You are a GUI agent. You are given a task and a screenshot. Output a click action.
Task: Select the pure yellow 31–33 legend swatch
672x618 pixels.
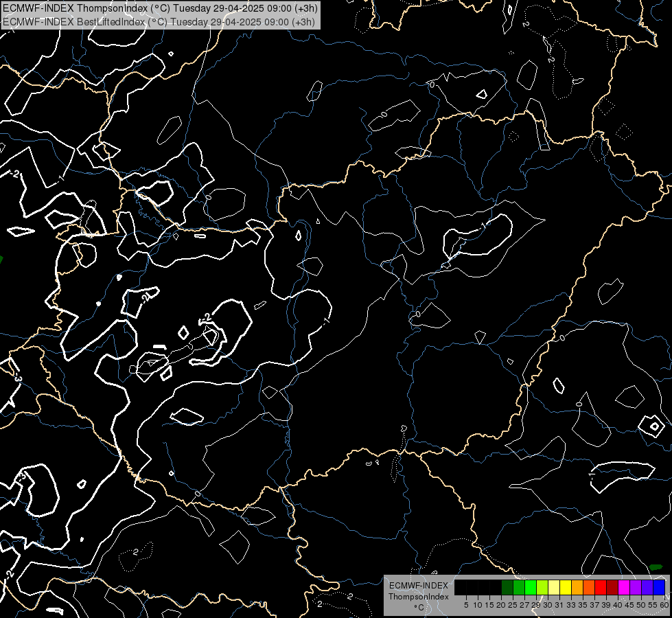point(566,587)
